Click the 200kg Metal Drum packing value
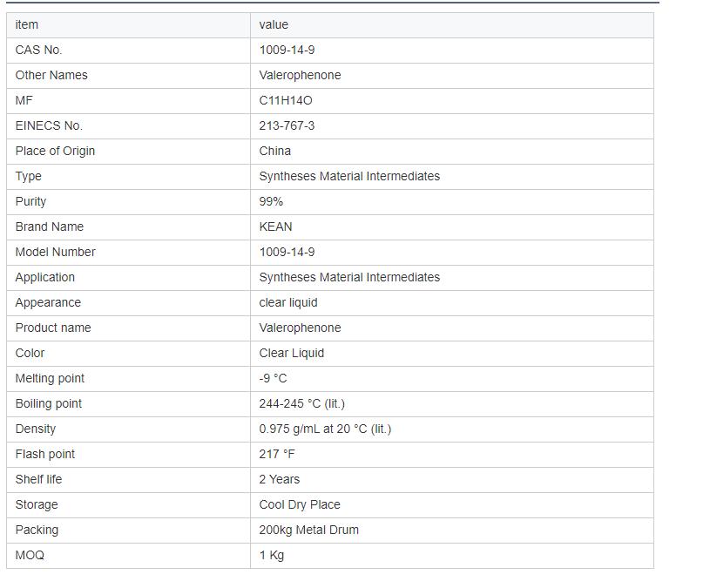The height and width of the screenshot is (588, 710). [308, 530]
